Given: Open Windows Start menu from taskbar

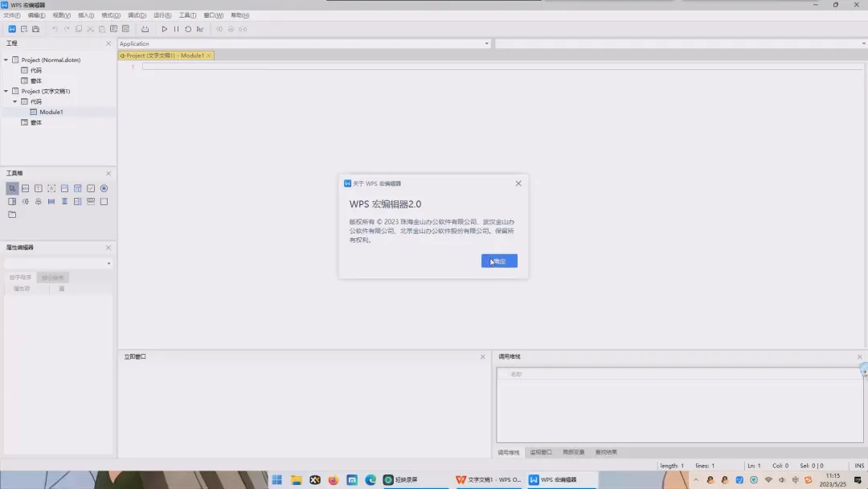Looking at the screenshot, I should point(277,479).
